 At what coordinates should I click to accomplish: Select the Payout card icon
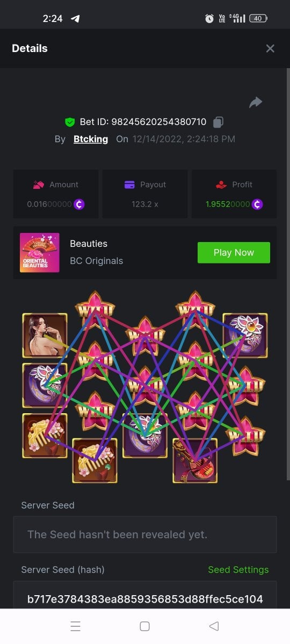click(x=129, y=185)
